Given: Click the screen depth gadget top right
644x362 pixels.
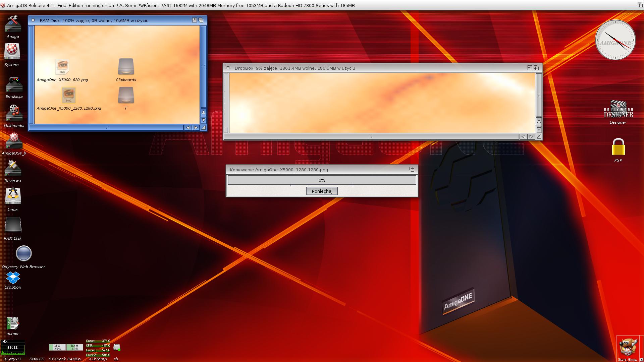Looking at the screenshot, I should [640, 5].
